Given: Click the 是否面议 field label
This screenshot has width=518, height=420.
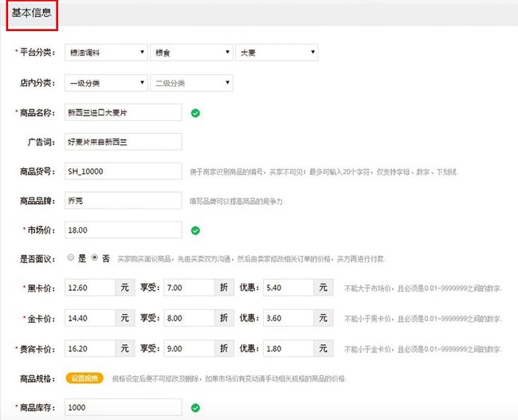Looking at the screenshot, I should (x=37, y=259).
